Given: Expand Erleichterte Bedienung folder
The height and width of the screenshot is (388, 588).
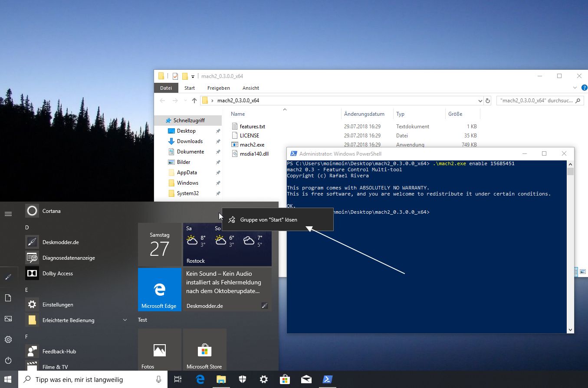Looking at the screenshot, I should point(125,320).
